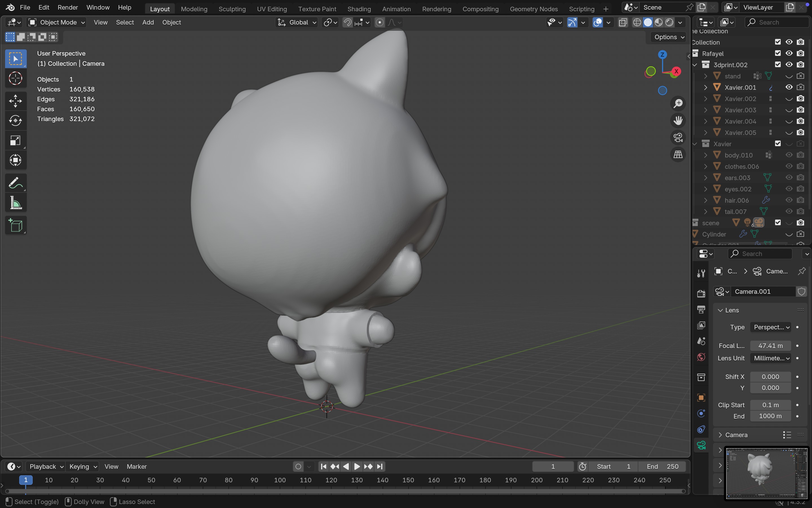This screenshot has height=508, width=812.
Task: Click the fake user shield for Camera.001
Action: [x=802, y=292]
